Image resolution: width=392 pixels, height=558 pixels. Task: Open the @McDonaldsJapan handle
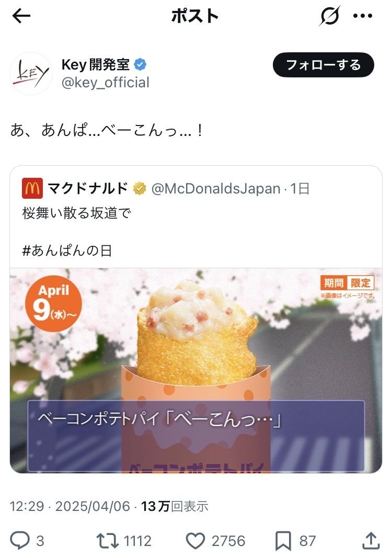(216, 188)
